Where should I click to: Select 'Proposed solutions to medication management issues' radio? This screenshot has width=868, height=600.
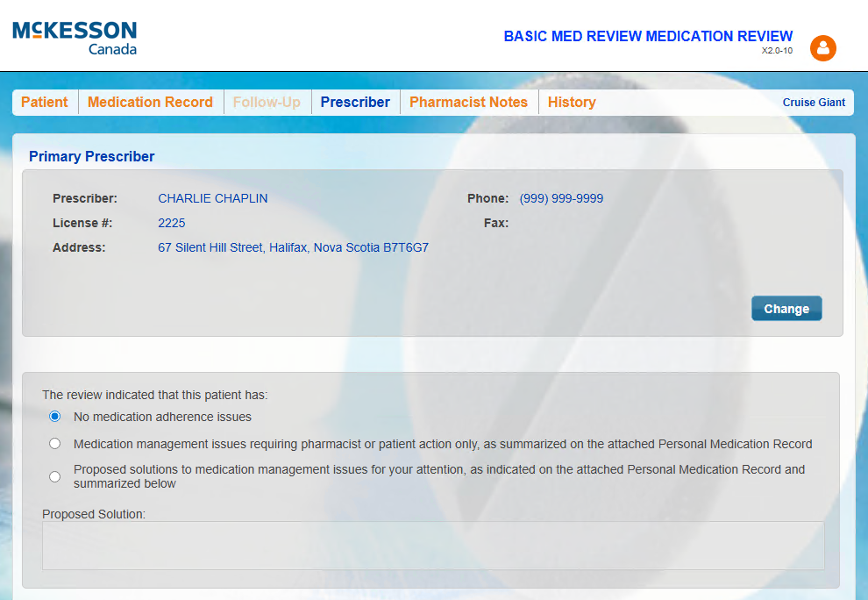[55, 476]
